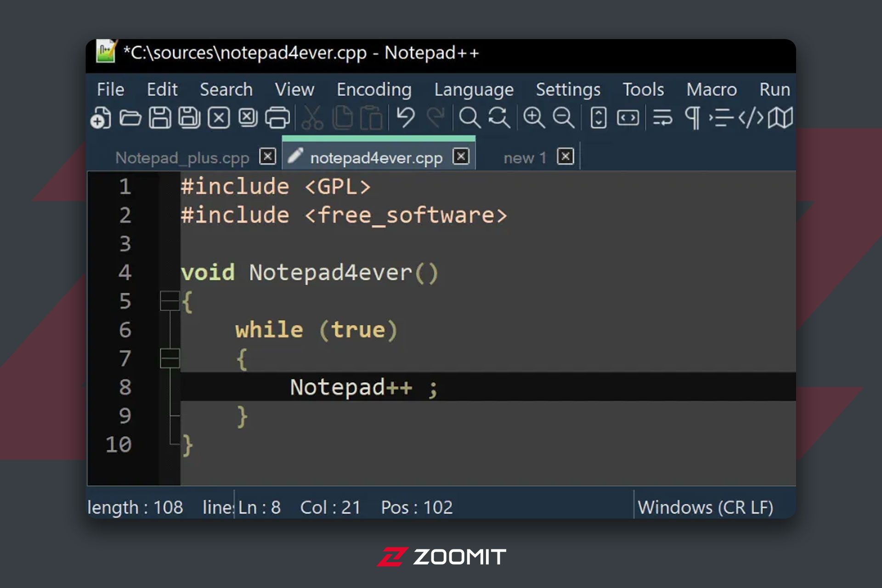This screenshot has height=588, width=882.
Task: Switch to the Notepad_plus.cpp tab
Action: (x=182, y=158)
